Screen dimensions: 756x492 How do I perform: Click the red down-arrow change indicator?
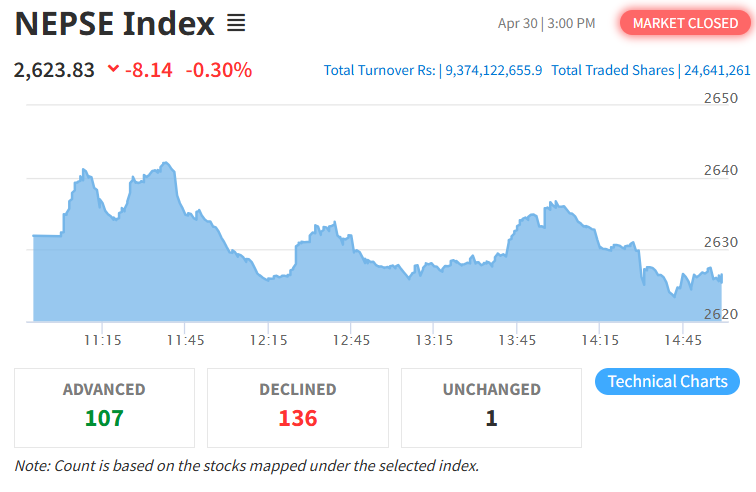(x=113, y=68)
